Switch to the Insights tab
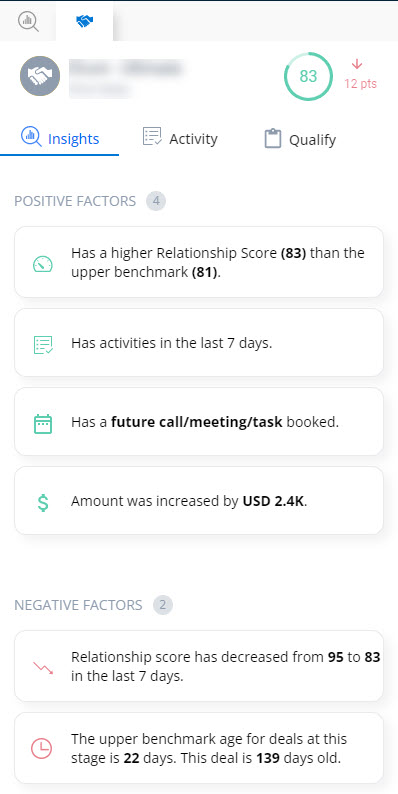Viewport: 398px width, 794px height. [x=60, y=138]
